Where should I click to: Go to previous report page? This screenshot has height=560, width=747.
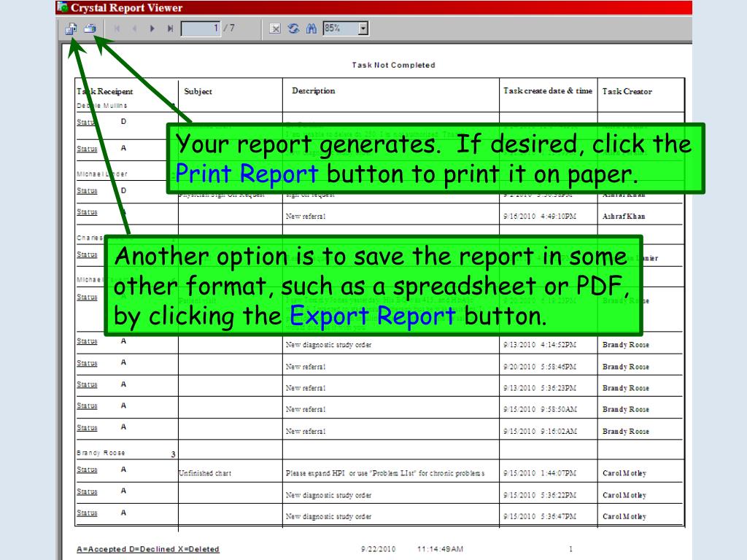click(x=134, y=28)
